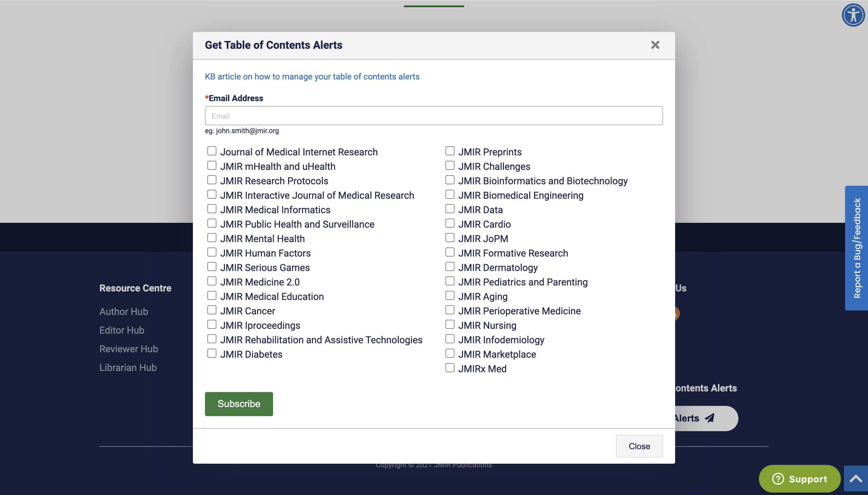868x495 pixels.
Task: Check the JMIR Medical Informatics box
Action: tap(212, 209)
